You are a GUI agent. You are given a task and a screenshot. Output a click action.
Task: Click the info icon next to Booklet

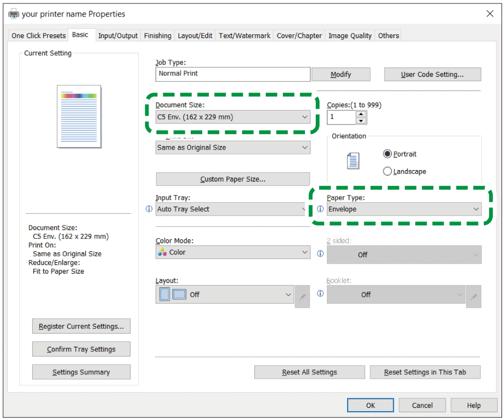point(320,294)
